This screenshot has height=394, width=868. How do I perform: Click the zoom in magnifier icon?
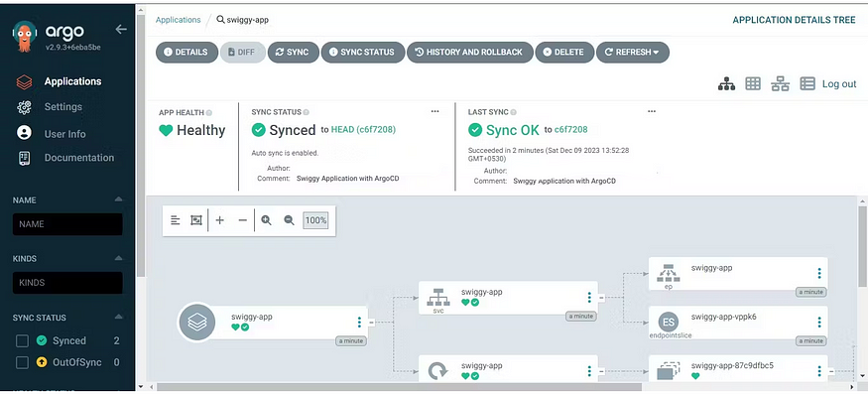tap(266, 220)
